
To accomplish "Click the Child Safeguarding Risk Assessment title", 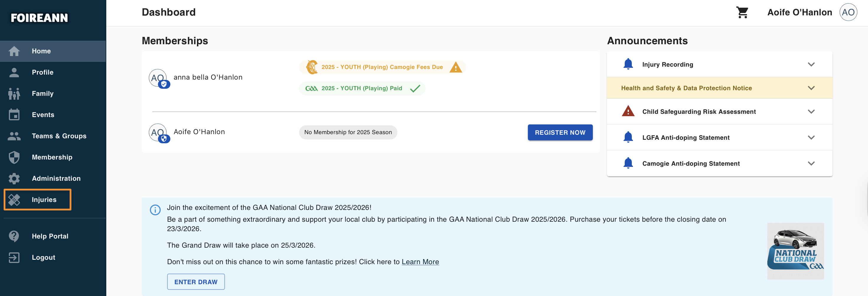I will [699, 111].
